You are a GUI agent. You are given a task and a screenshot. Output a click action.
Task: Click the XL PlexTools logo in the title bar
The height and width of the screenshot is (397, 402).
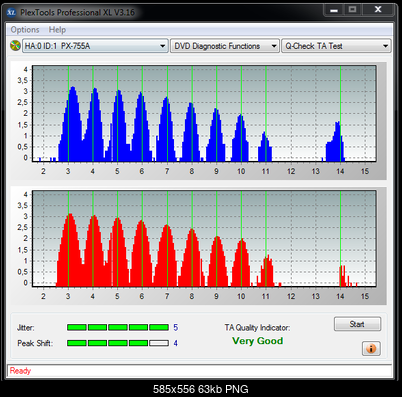click(12, 13)
